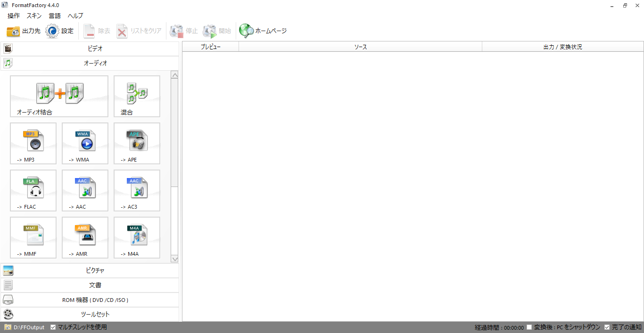Choose the -> M4A conversion icon

137,237
